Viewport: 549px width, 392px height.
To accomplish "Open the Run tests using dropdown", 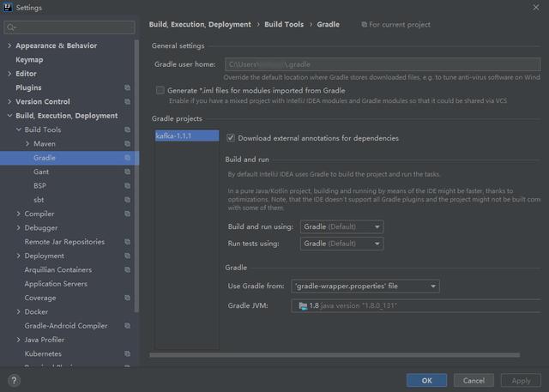I will coord(341,244).
